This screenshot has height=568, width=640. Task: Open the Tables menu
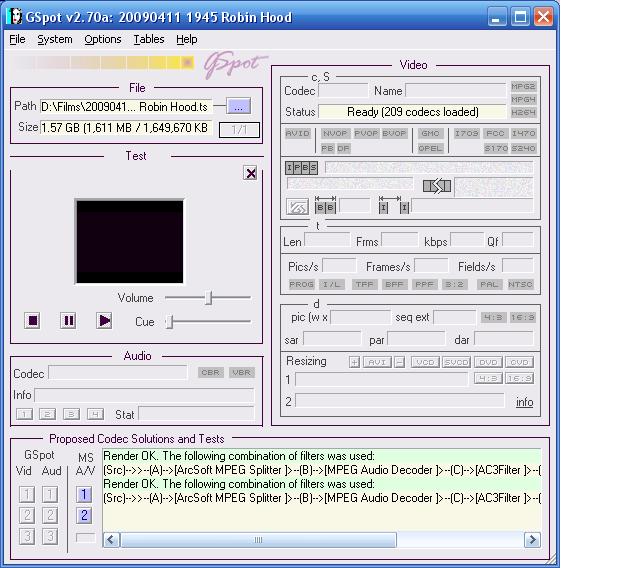[x=149, y=39]
